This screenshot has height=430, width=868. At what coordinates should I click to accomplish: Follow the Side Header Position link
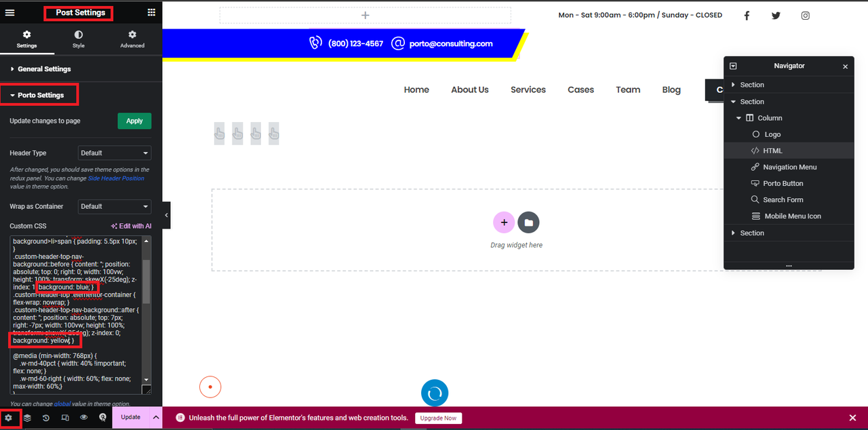pos(116,178)
